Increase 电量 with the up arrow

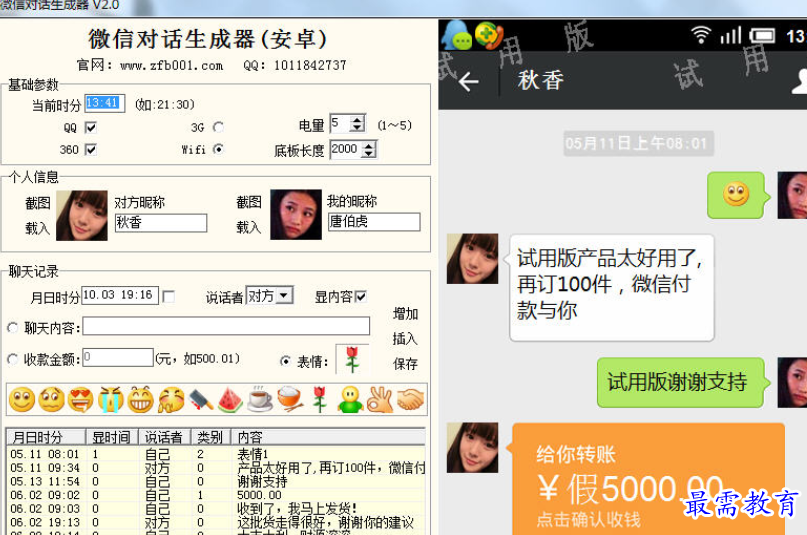357,119
